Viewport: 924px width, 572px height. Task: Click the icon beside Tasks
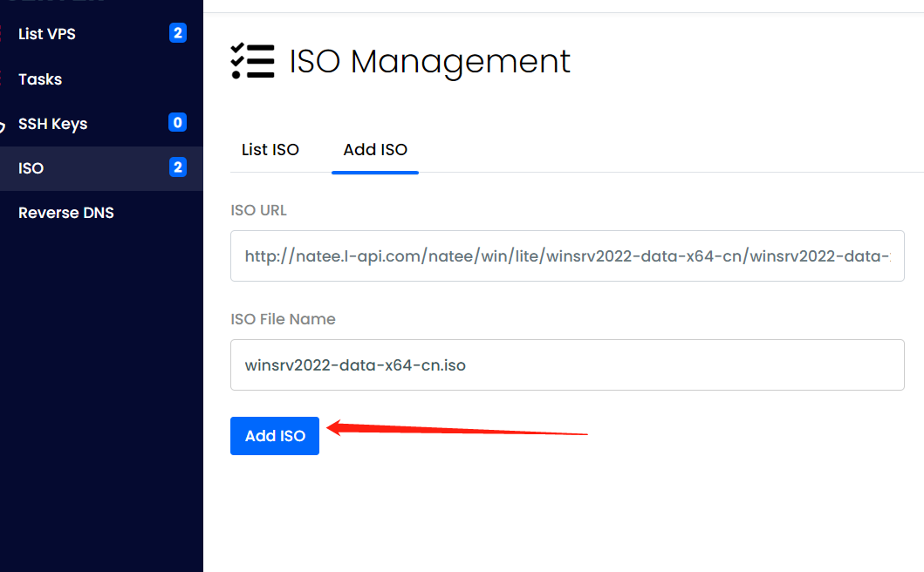point(3,79)
